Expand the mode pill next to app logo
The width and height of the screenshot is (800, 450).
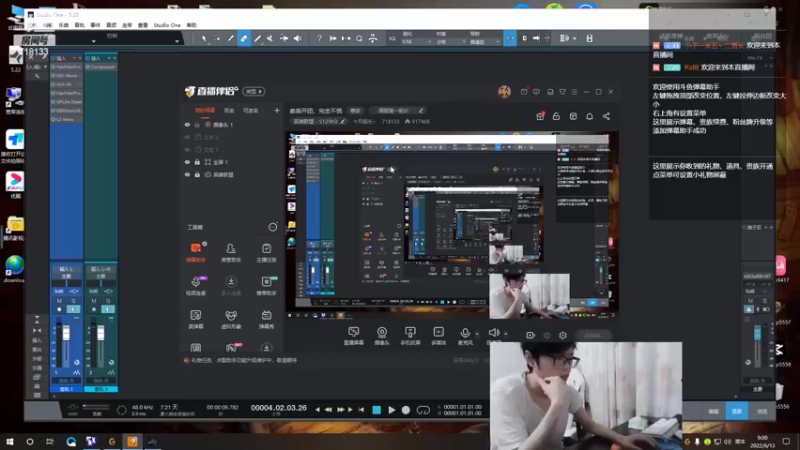click(254, 91)
